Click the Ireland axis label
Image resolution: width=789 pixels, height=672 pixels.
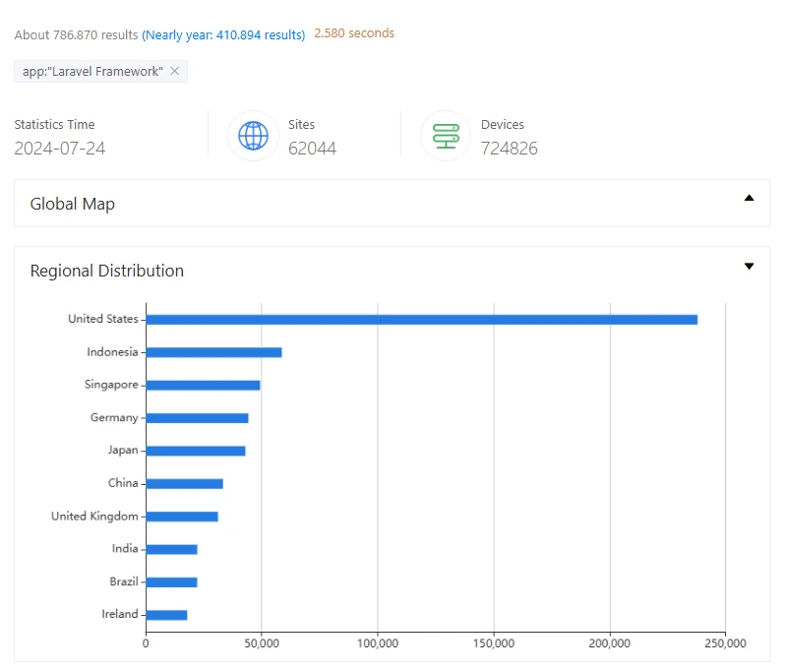120,614
